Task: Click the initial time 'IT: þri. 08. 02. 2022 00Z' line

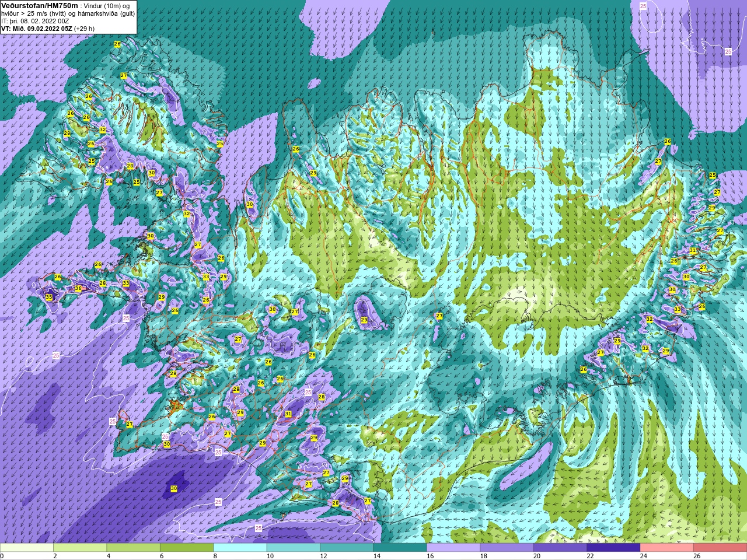Action: (35, 21)
